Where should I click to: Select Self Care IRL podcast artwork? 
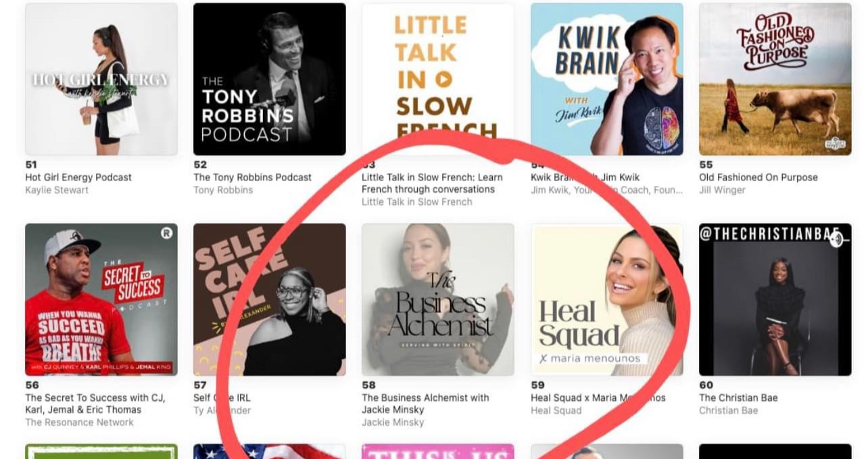[270, 299]
